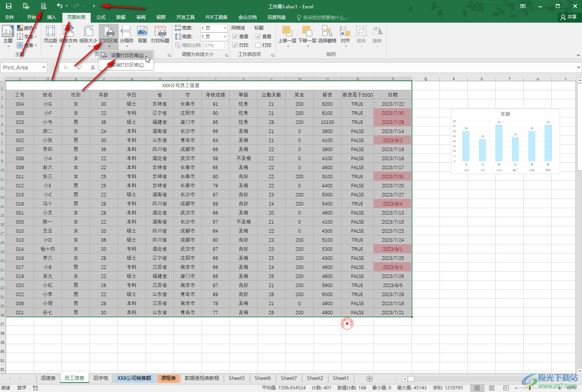Viewport: 582px width, 392px height.
Task: Click the highlighted date cell 2023/7/30
Action: [392, 113]
